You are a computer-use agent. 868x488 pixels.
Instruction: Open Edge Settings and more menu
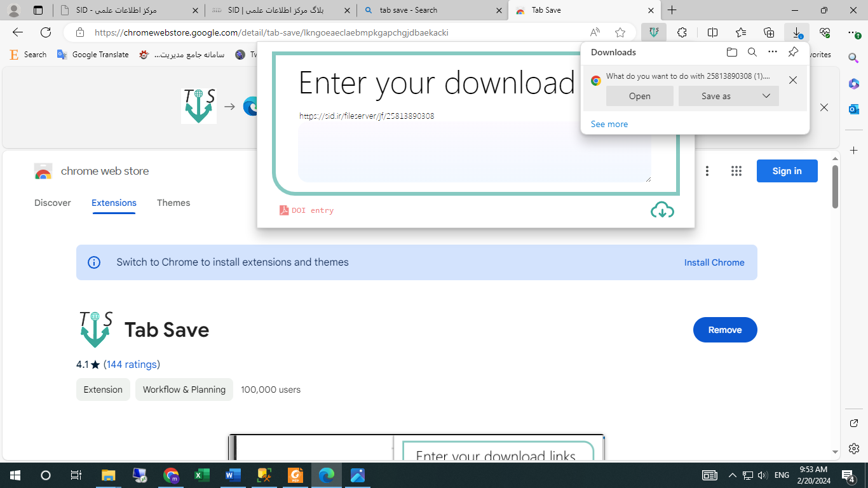tap(853, 32)
